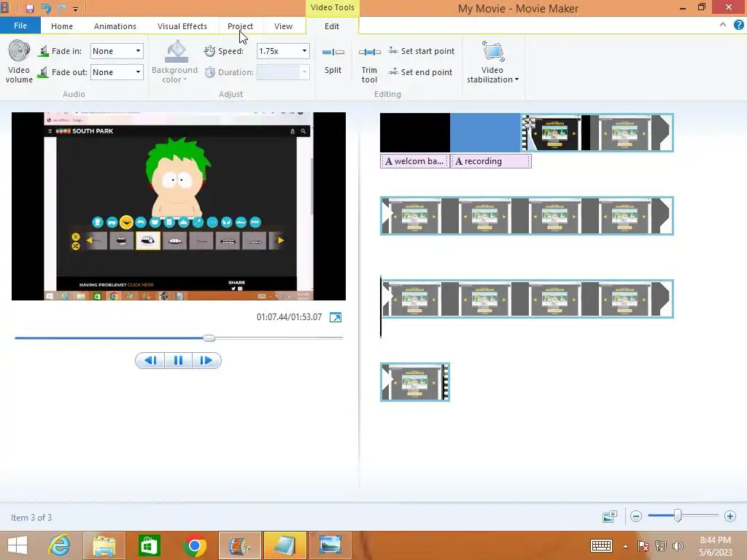This screenshot has height=560, width=747.
Task: Change the thumbnail size icon in the status bar
Action: pos(610,516)
